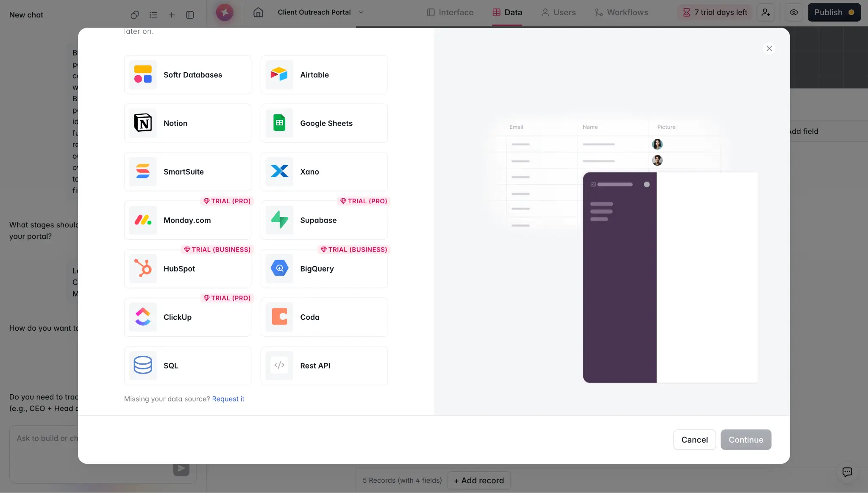Toggle the sidebar panel icon
Image resolution: width=868 pixels, height=493 pixels.
click(190, 15)
